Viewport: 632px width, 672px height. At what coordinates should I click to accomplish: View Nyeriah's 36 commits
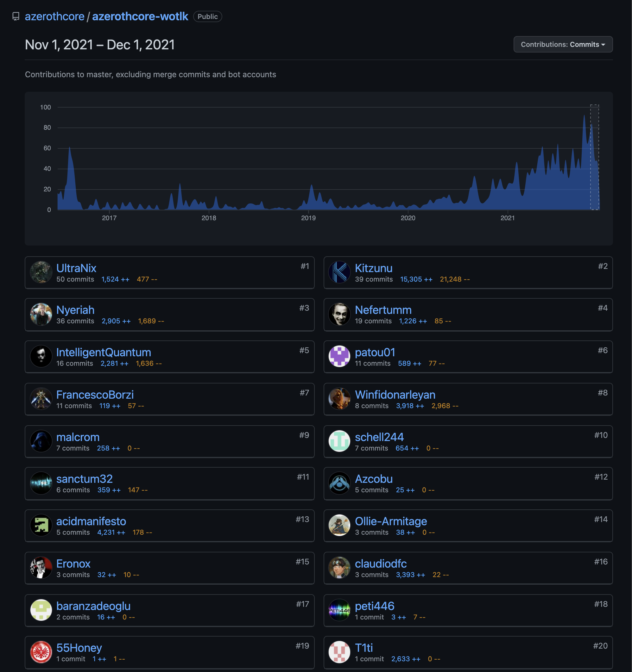75,321
